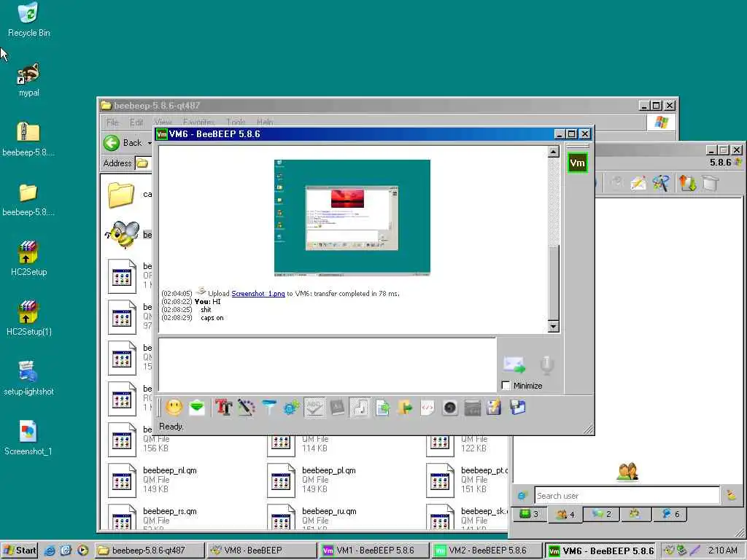Image resolution: width=747 pixels, height=560 pixels.
Task: Click the green envelope icon in chat toolbar
Action: click(197, 408)
